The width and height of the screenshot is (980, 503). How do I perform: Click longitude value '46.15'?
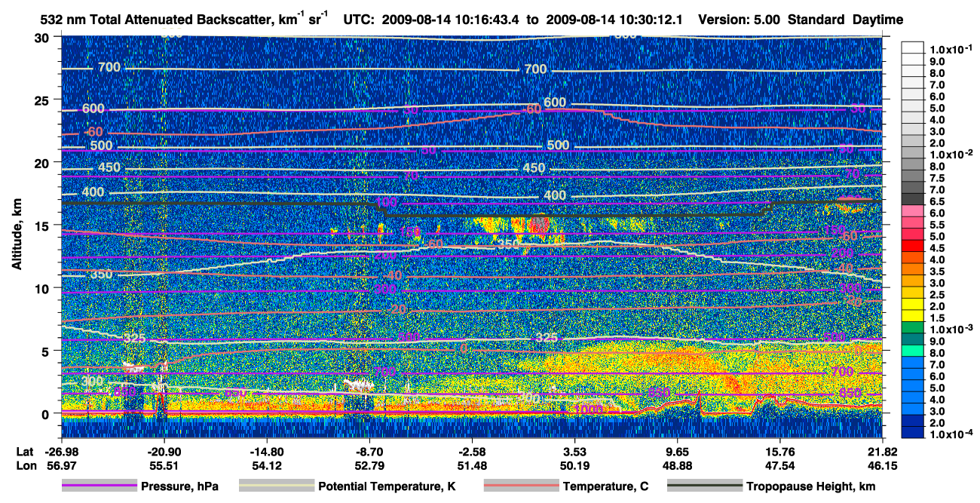[883, 465]
